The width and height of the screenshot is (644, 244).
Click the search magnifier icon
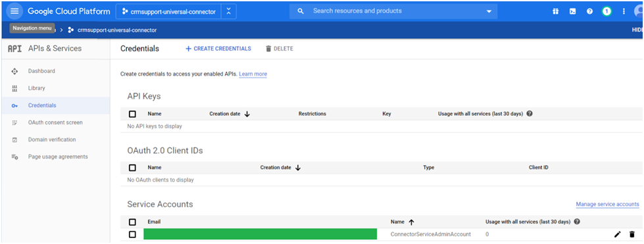(x=301, y=11)
